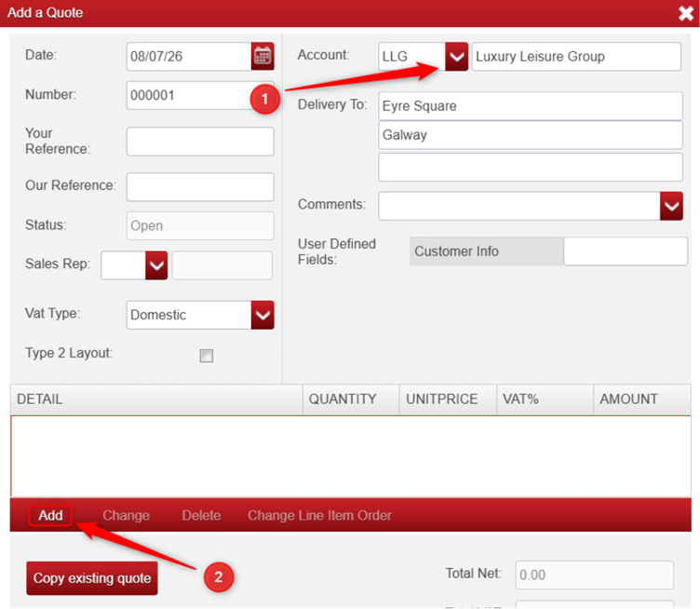Expand the Account code dropdown arrow
Screen dimensions: 700x609
pyautogui.click(x=456, y=57)
